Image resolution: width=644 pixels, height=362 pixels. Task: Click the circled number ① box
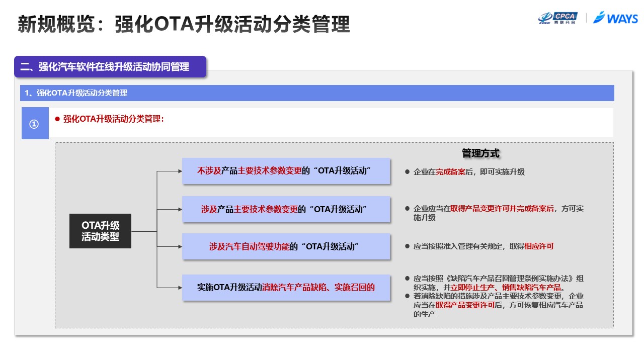pos(35,124)
